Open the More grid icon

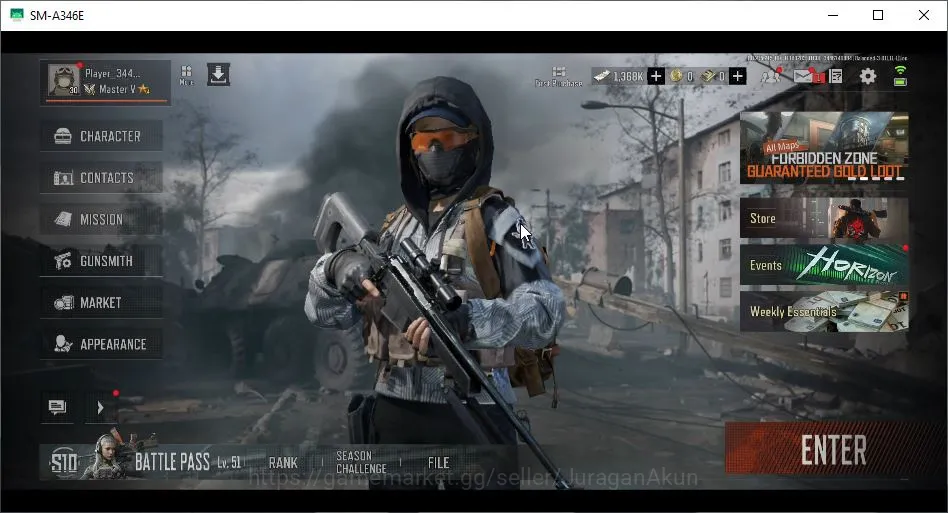pyautogui.click(x=186, y=75)
